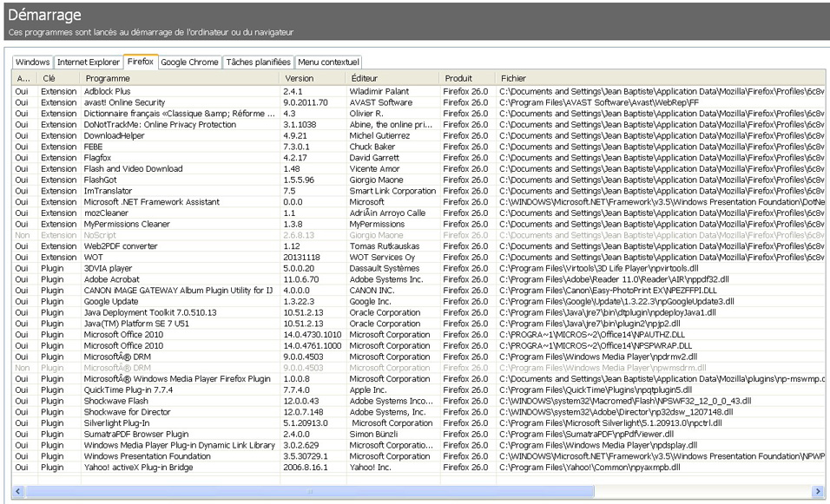Image resolution: width=830 pixels, height=504 pixels.
Task: Select Shockwave for Director plugin
Action: pyautogui.click(x=418, y=412)
